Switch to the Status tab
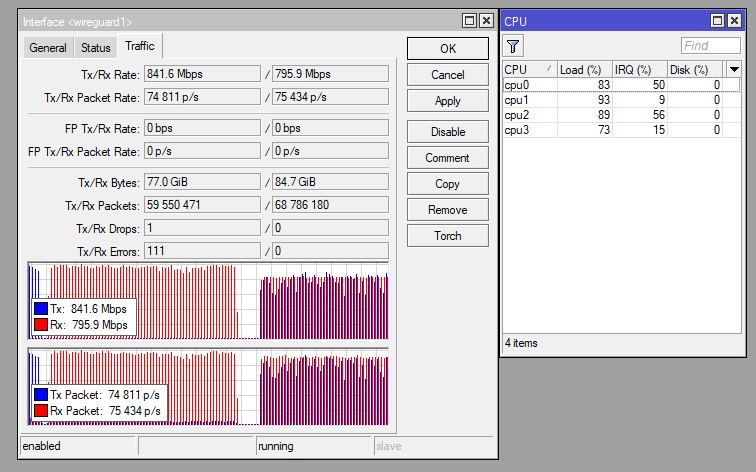Image resolution: width=756 pixels, height=472 pixels. coord(95,48)
